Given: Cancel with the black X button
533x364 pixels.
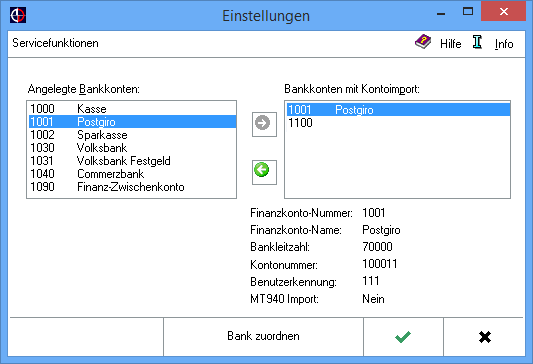Looking at the screenshot, I should [x=484, y=337].
